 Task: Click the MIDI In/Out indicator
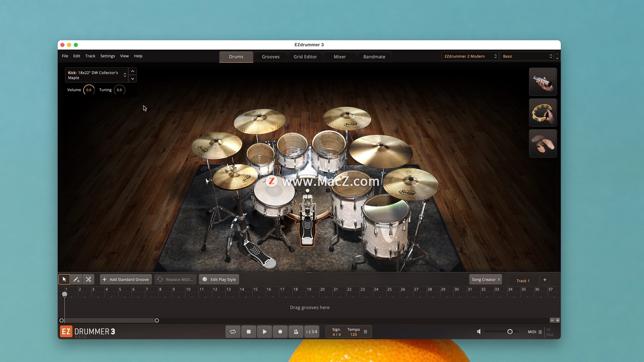tap(550, 332)
